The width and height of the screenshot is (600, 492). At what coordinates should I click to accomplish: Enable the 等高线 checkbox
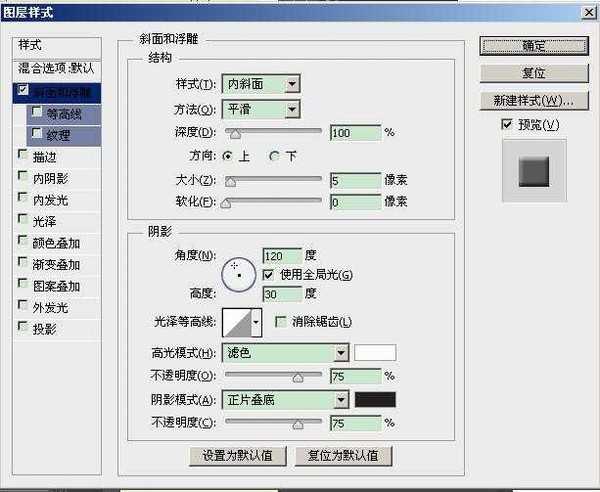pos(37,111)
